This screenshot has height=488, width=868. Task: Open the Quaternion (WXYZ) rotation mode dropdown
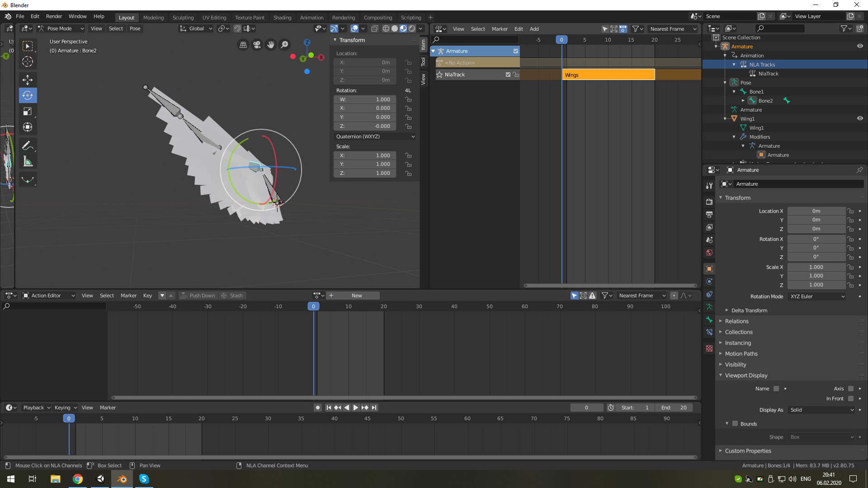pos(375,136)
